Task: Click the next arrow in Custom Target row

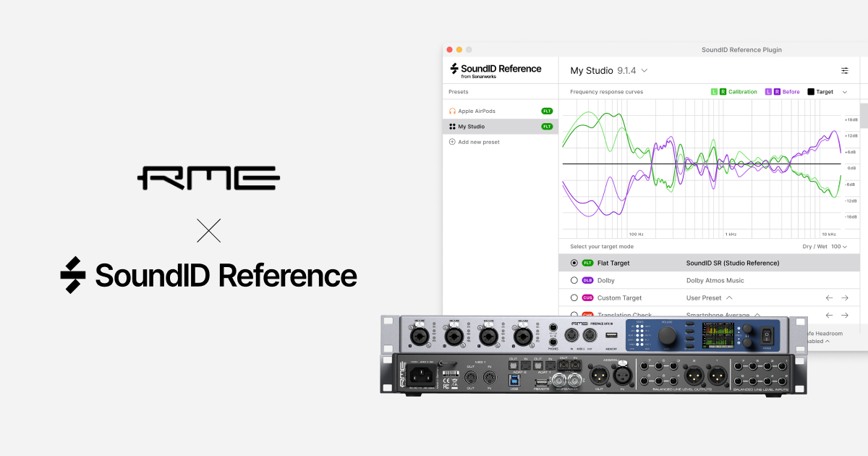Action: 844,297
